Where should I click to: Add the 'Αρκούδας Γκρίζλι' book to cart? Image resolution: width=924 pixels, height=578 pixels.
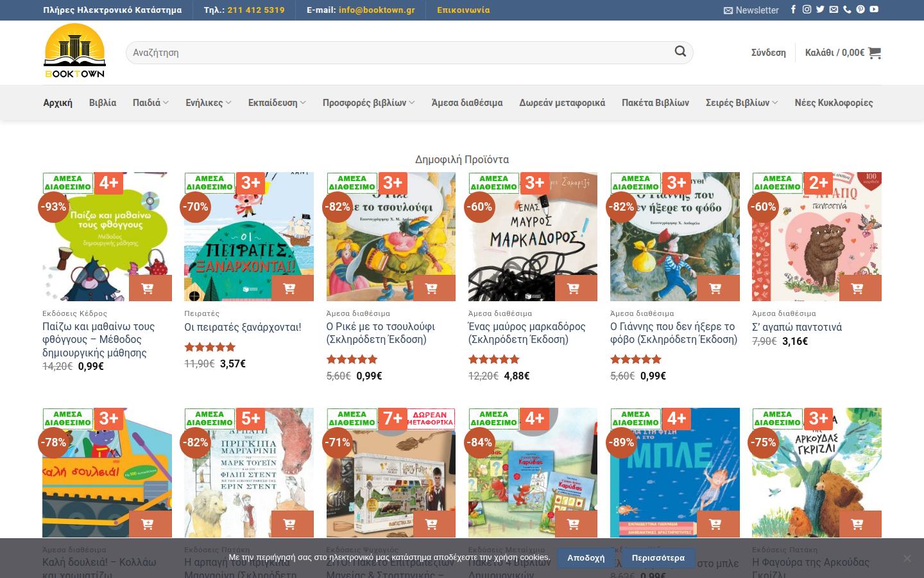(x=859, y=524)
